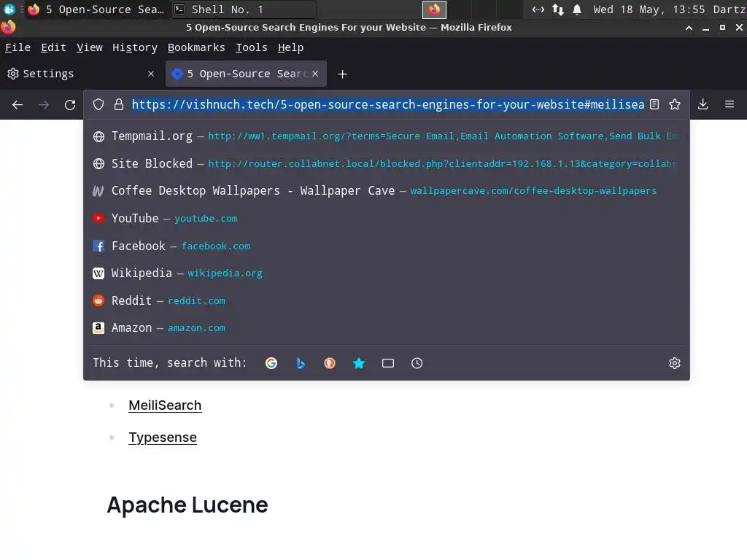Search in History clock icon

pyautogui.click(x=417, y=363)
